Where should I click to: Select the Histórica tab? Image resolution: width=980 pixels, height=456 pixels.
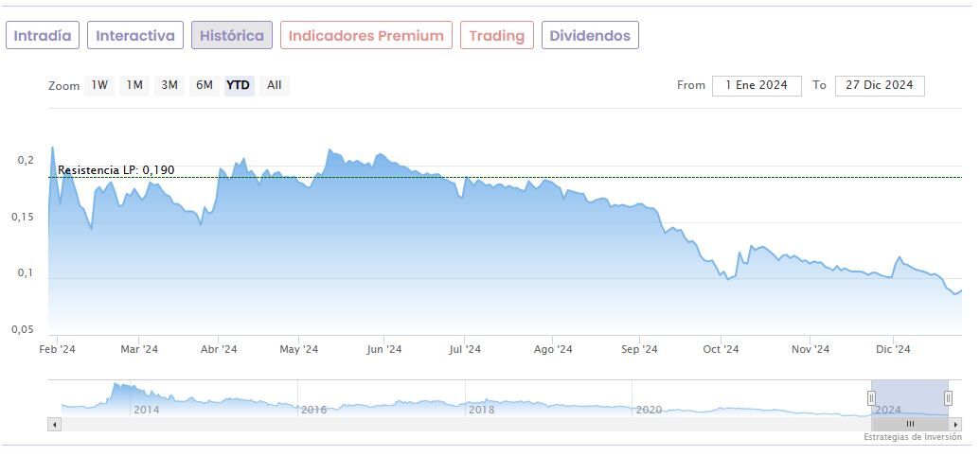pos(232,36)
